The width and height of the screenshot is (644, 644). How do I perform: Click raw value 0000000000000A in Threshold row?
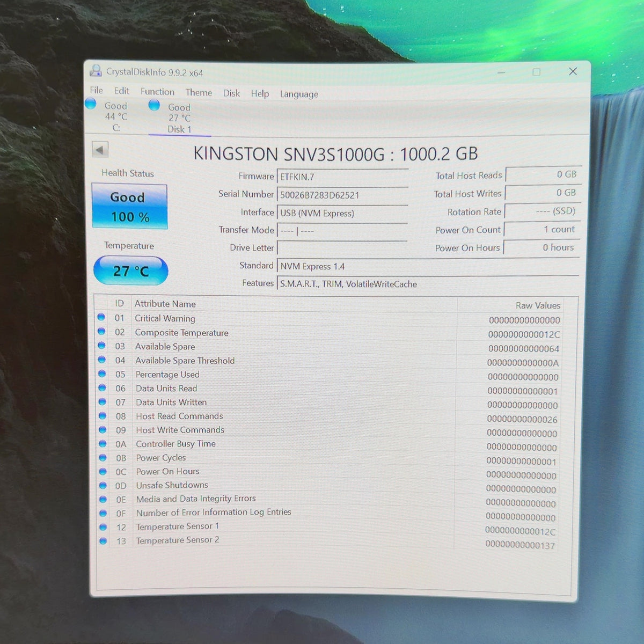tap(523, 363)
